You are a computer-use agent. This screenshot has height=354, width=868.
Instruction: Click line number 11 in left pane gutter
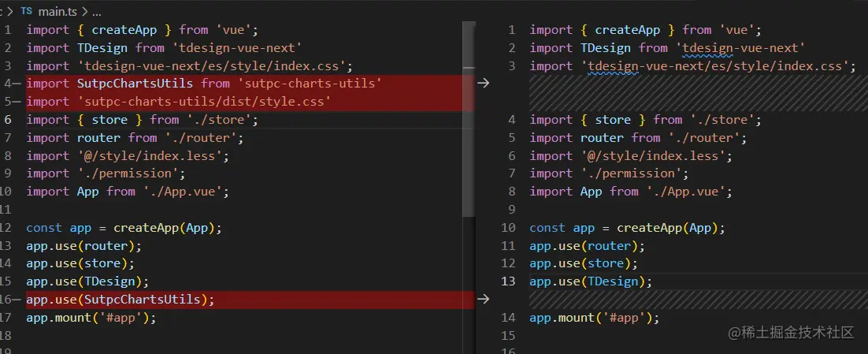pos(5,210)
